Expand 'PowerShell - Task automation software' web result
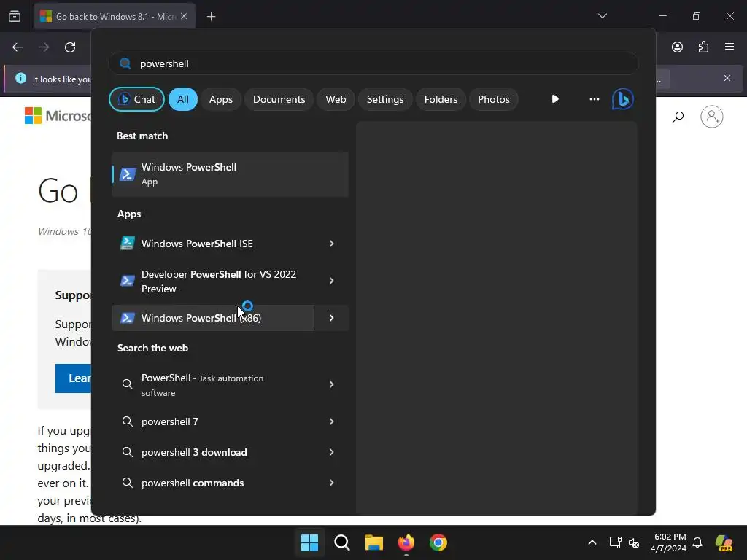 (x=332, y=384)
